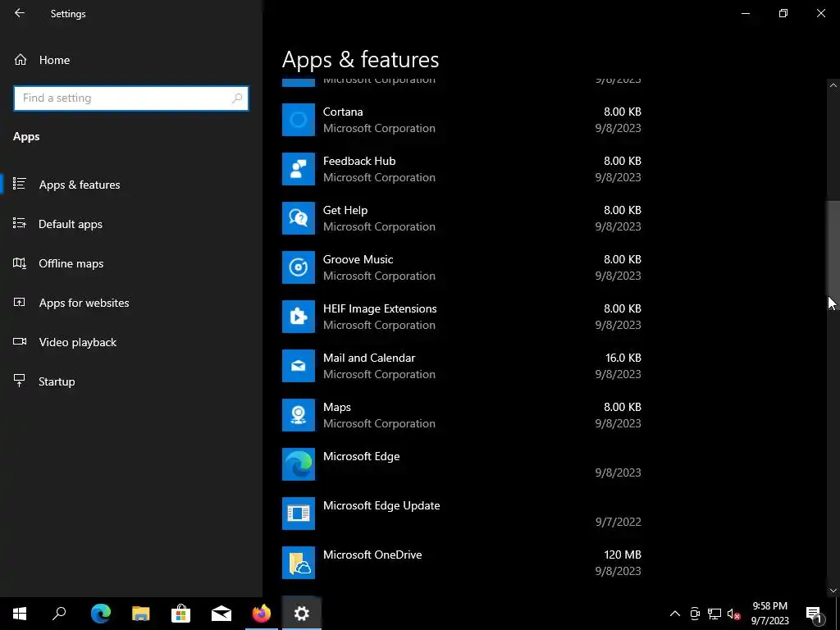
Task: Click the Get Help app icon
Action: tap(299, 218)
